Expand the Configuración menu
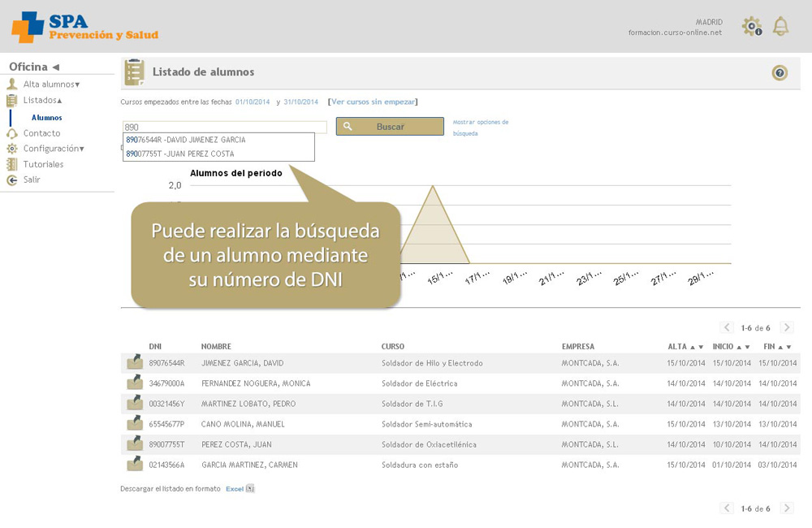This screenshot has width=812, height=528. (x=82, y=149)
